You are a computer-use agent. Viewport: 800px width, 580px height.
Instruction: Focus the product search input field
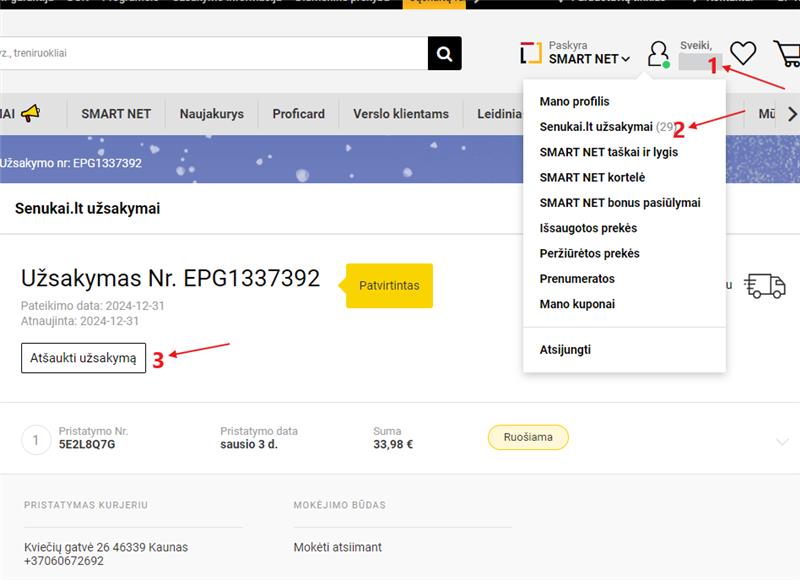[x=213, y=53]
